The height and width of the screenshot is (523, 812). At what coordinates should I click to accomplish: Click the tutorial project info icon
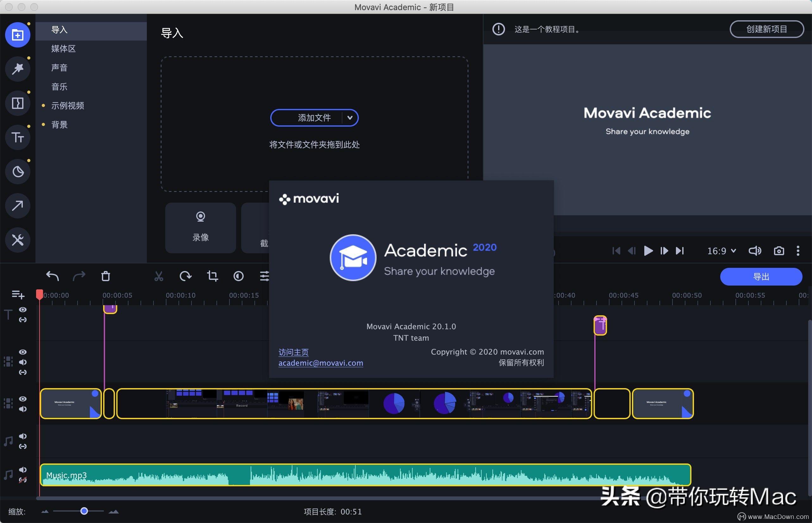point(498,29)
